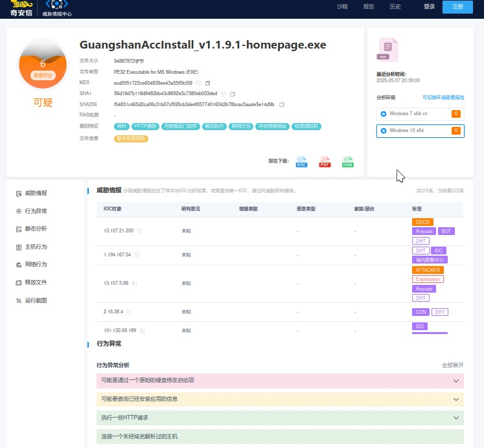This screenshot has height=448, width=484.
Task: Click the blue 注册 button
Action: click(457, 7)
